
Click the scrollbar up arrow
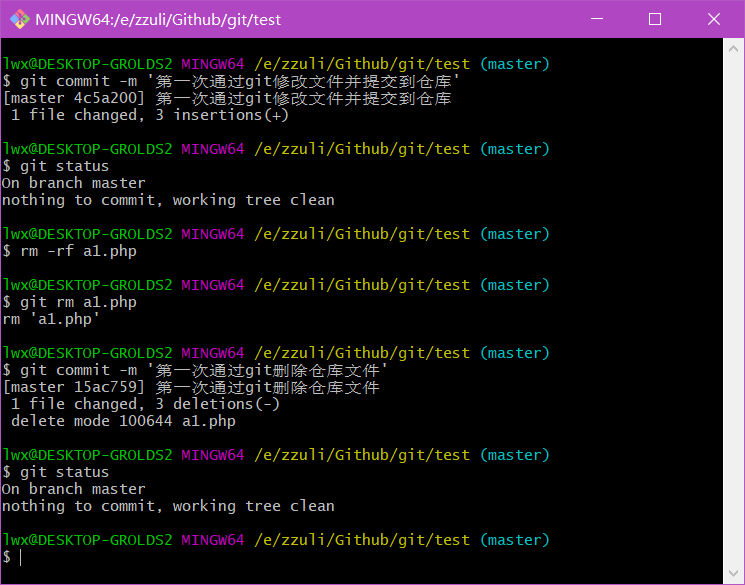click(x=733, y=48)
